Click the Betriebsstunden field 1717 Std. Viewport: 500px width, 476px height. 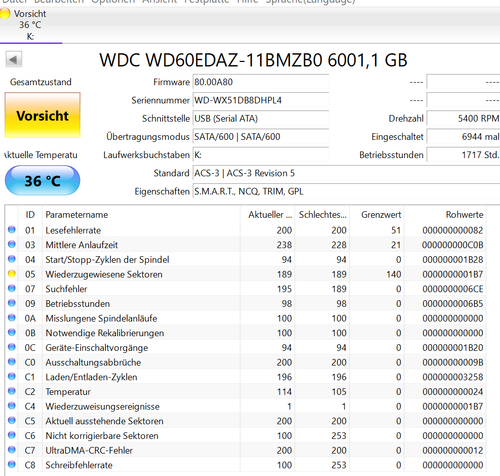[463, 155]
